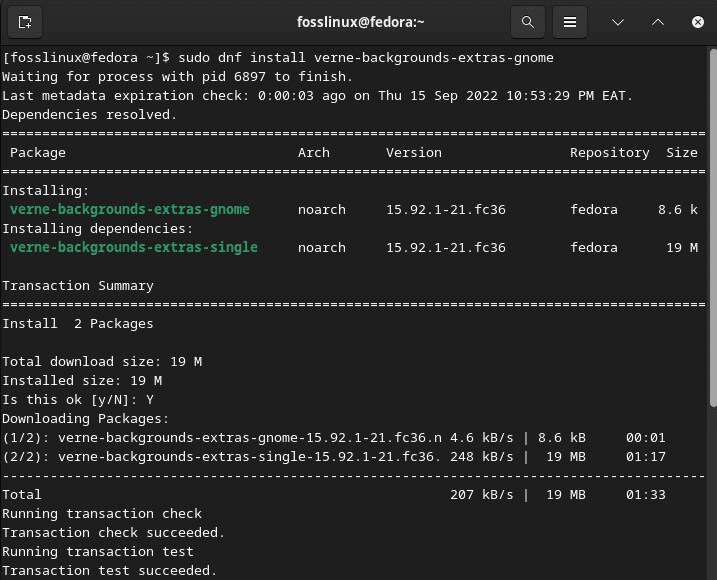The width and height of the screenshot is (717, 580).
Task: Click the 'Running transaction check' line
Action: point(102,514)
